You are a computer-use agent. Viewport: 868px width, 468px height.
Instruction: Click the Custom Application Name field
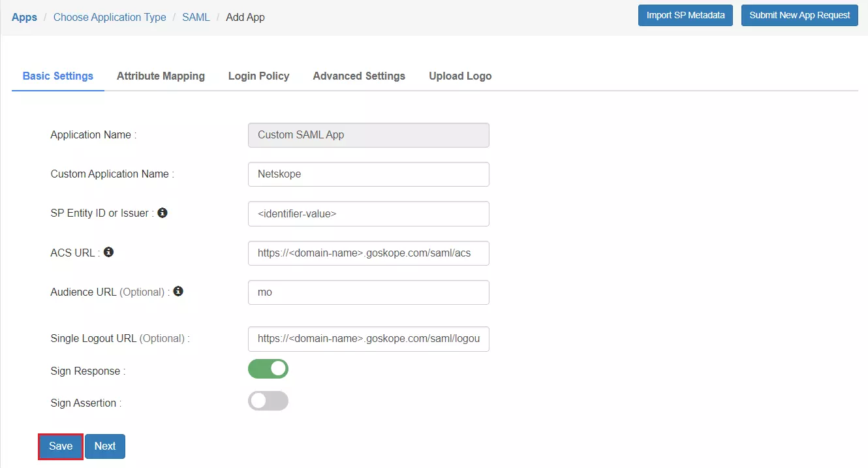click(x=368, y=174)
